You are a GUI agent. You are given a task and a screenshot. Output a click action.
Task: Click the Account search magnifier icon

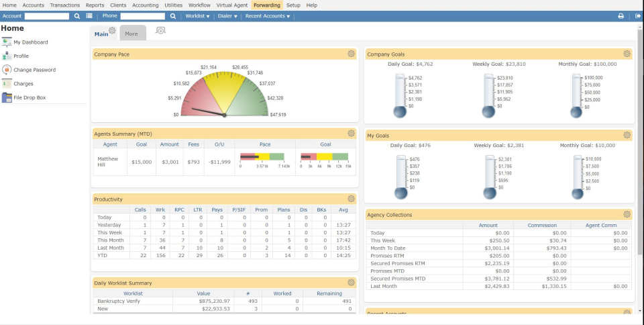click(77, 15)
